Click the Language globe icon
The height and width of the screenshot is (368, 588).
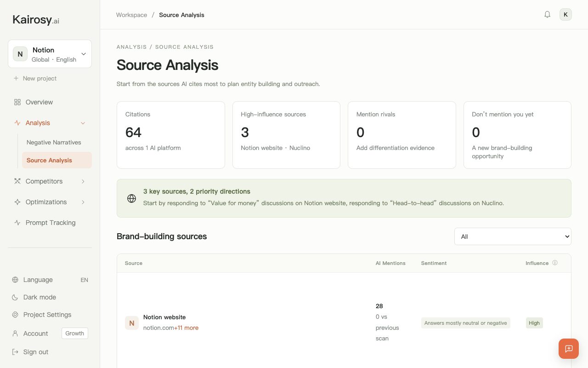click(15, 280)
